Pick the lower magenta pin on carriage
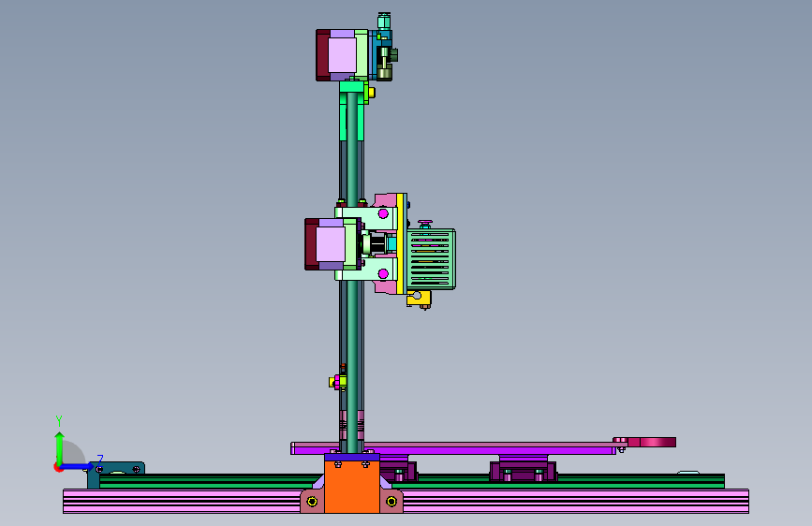Image resolution: width=812 pixels, height=526 pixels. tap(383, 273)
